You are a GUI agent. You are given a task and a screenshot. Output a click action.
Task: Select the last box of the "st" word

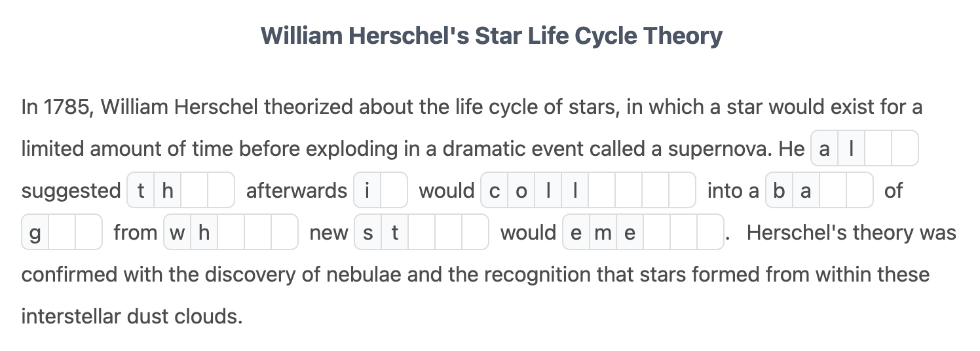click(x=475, y=232)
